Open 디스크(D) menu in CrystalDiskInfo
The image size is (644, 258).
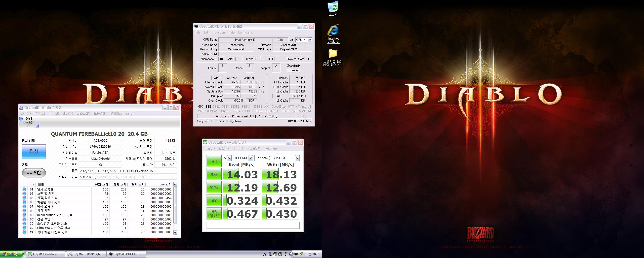point(83,114)
